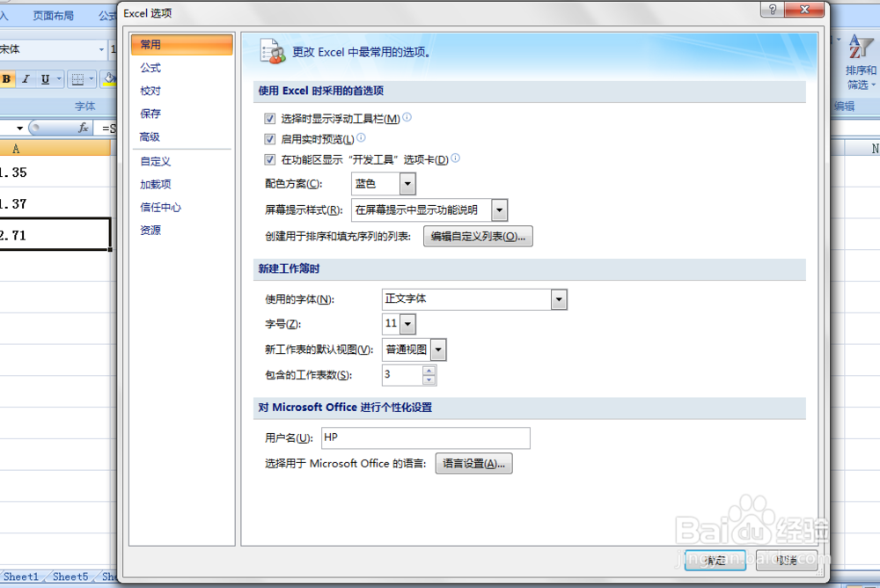This screenshot has width=880, height=588.
Task: Close the Excel options dialog
Action: (x=805, y=10)
